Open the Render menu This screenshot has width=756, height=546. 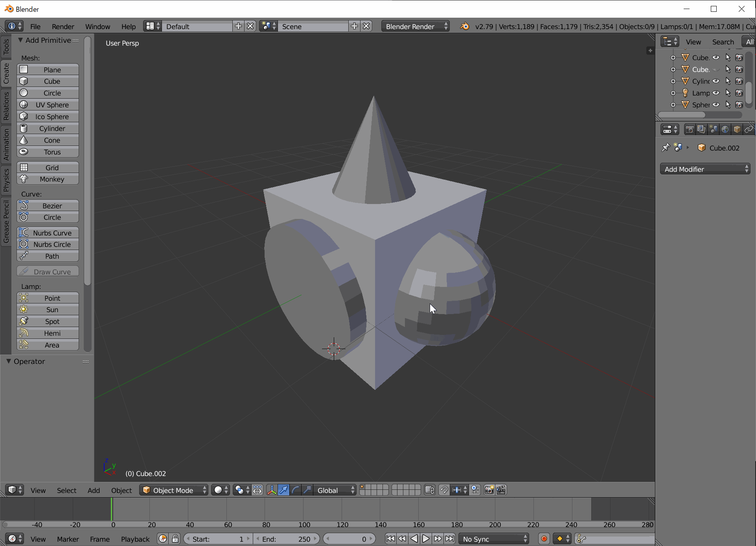point(63,27)
